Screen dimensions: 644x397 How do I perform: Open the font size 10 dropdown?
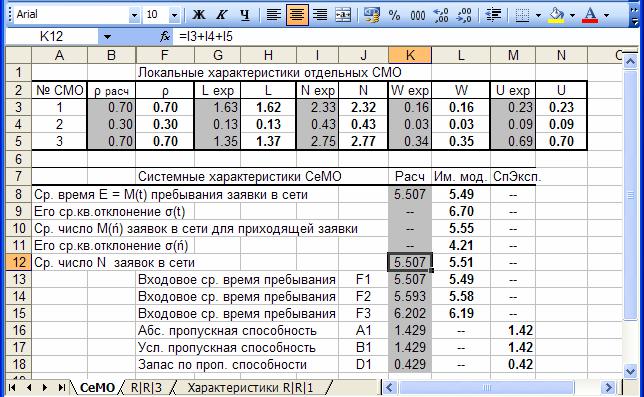pyautogui.click(x=174, y=16)
